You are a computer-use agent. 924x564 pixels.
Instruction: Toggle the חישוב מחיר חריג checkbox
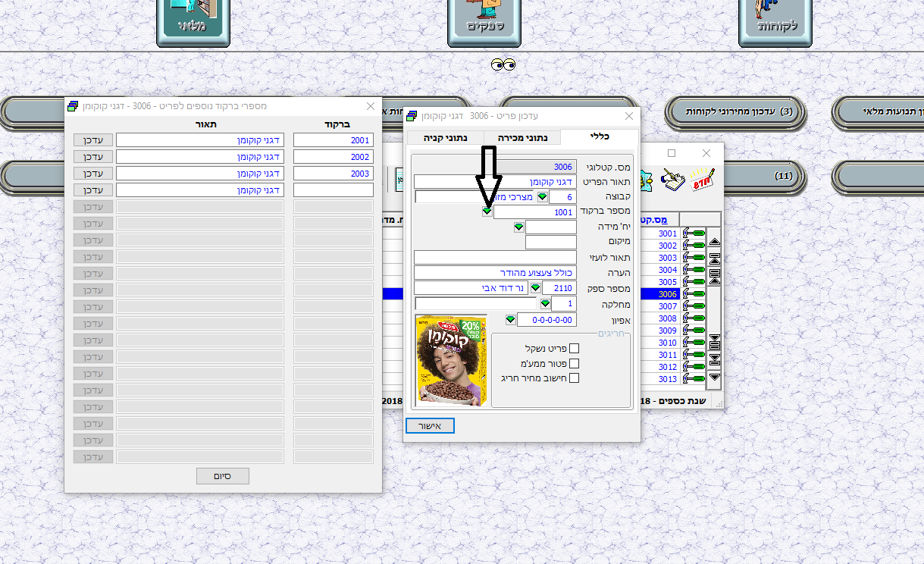(574, 378)
